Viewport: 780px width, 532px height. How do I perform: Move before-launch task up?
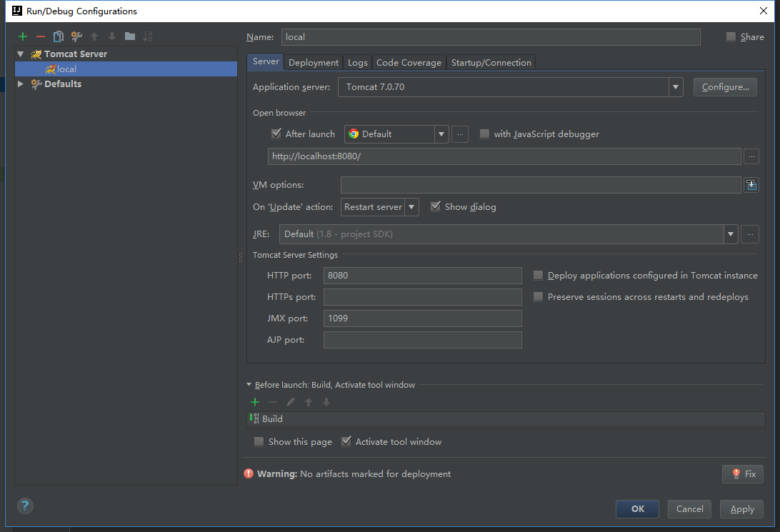pyautogui.click(x=309, y=402)
